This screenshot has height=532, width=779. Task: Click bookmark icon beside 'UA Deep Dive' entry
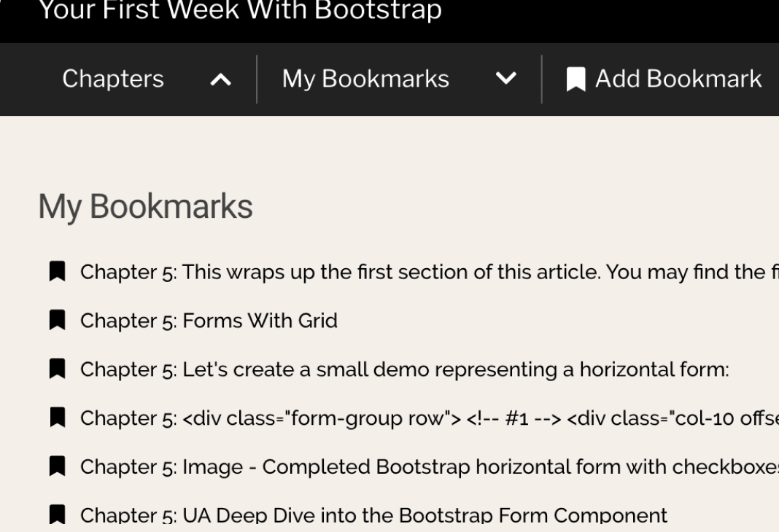coord(57,515)
